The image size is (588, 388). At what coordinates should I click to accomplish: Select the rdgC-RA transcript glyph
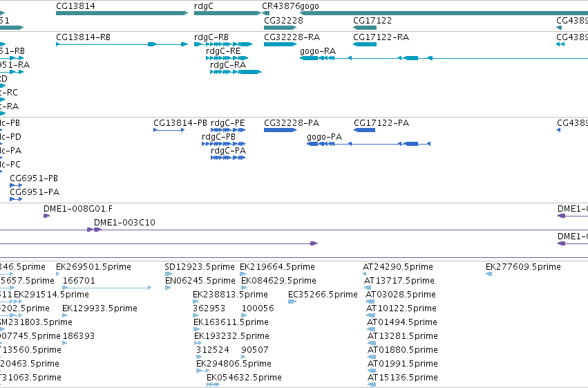click(236, 72)
